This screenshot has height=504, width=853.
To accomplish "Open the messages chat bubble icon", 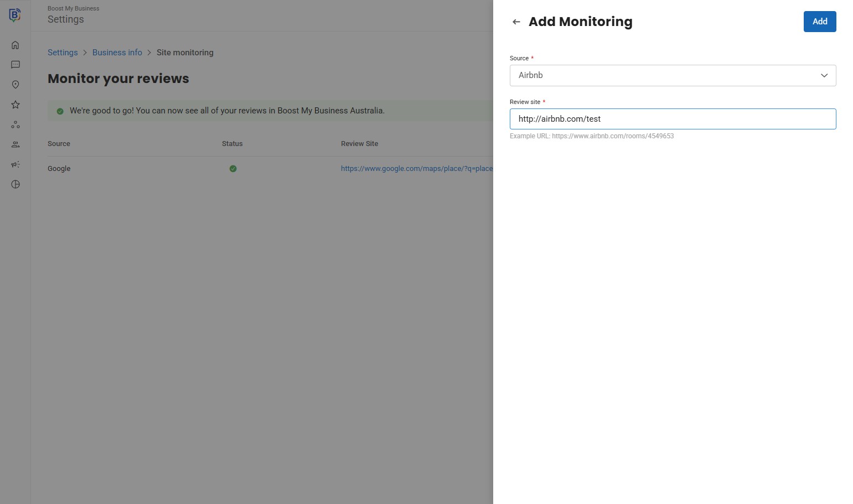I will coord(15,65).
